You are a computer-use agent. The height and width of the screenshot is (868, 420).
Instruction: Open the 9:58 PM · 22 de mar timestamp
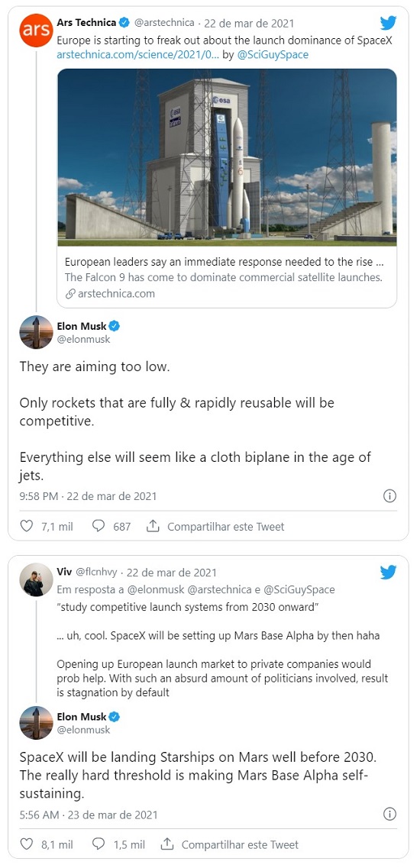tap(88, 496)
